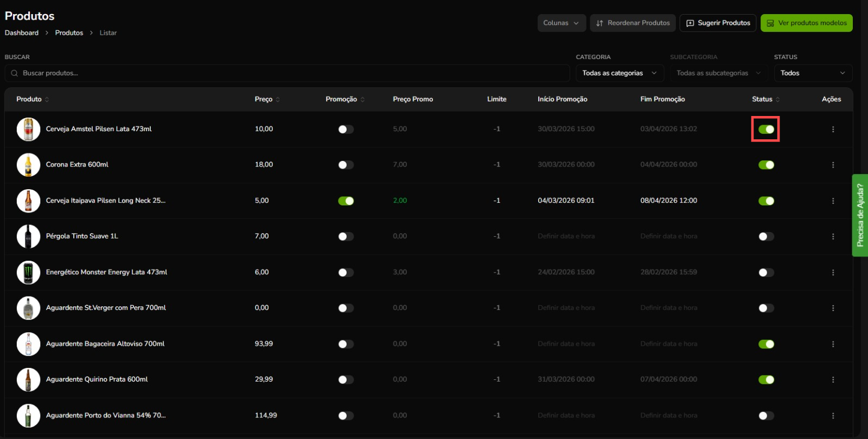Open the Precisa de Ajuda side tab
Image resolution: width=868 pixels, height=439 pixels.
[860, 215]
